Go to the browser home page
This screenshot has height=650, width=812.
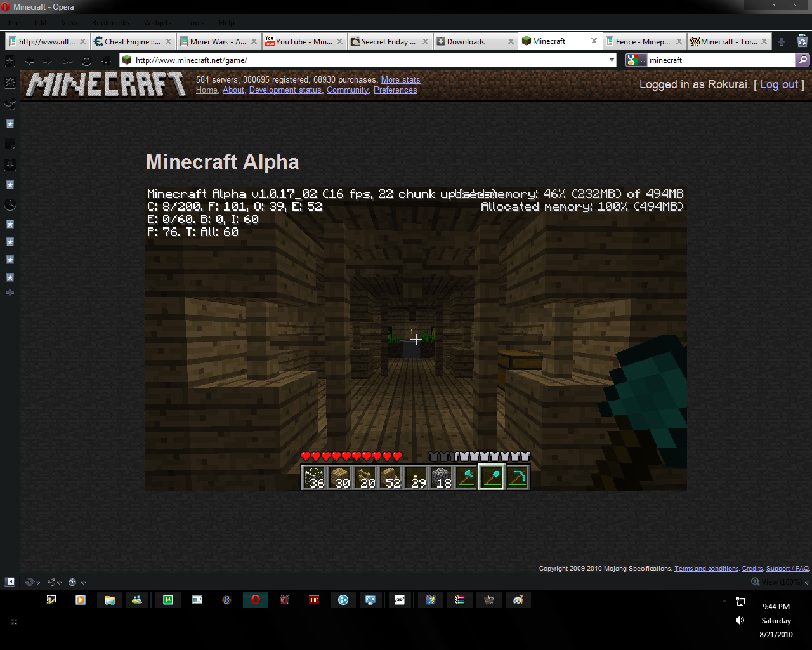click(x=106, y=61)
